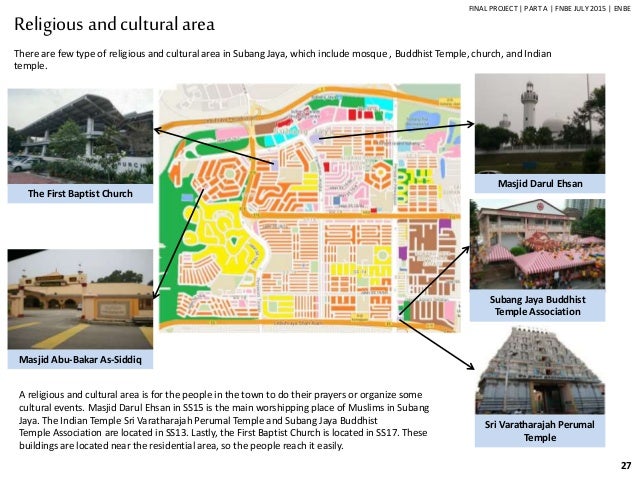Screen dimensions: 638x479
Task: Click the intro sentence starting 'There are few type'
Action: coord(283,59)
